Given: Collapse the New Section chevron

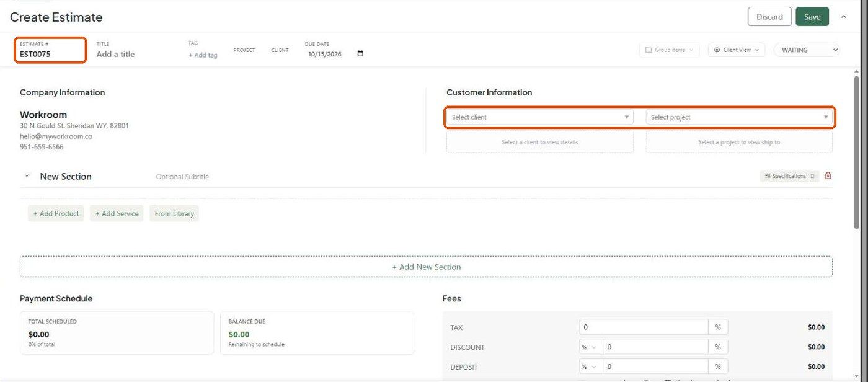Looking at the screenshot, I should click(27, 176).
